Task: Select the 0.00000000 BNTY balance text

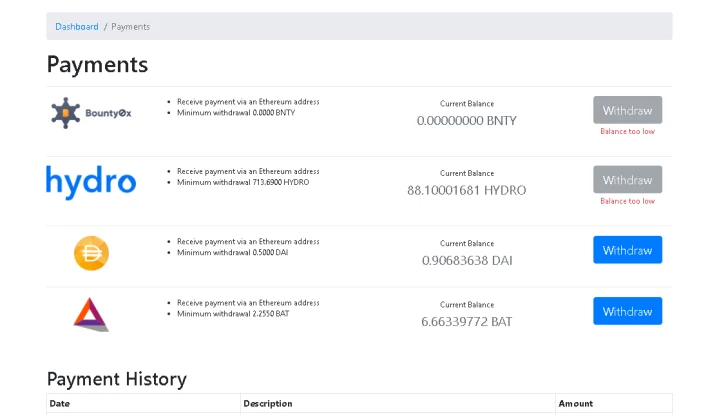Action: [466, 121]
